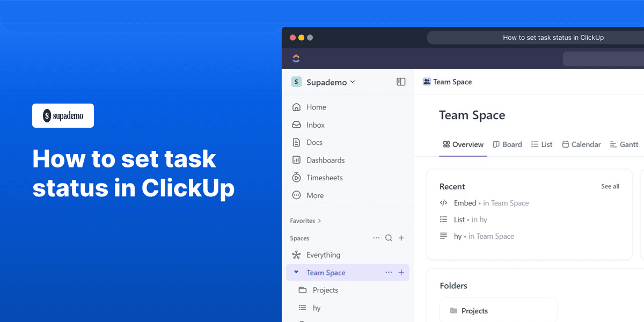This screenshot has height=322, width=644.
Task: Collapse the sidebar with the panel icon
Action: [401, 82]
